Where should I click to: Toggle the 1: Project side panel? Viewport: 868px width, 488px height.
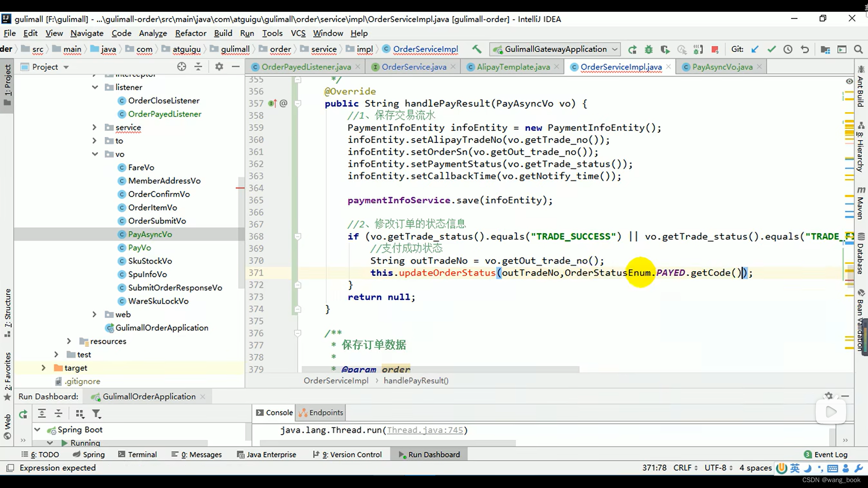pos(7,84)
